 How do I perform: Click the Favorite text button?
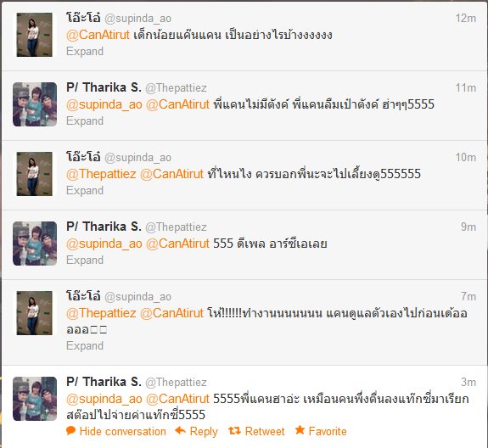click(328, 432)
